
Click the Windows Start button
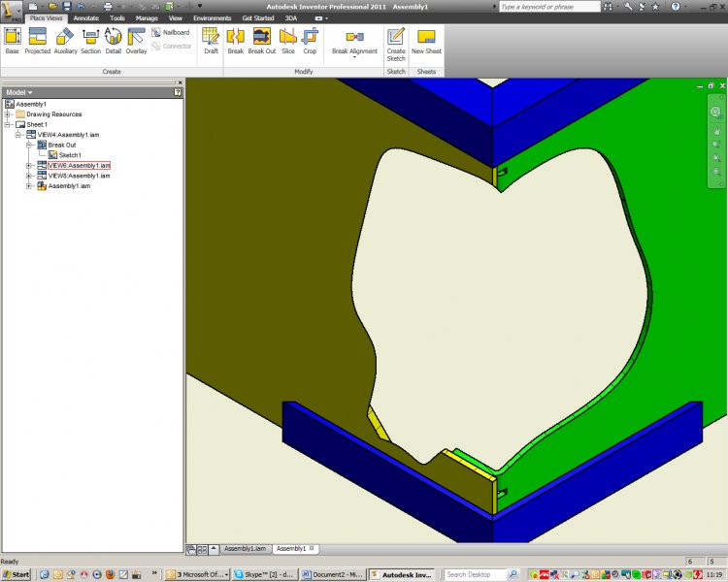point(17,574)
